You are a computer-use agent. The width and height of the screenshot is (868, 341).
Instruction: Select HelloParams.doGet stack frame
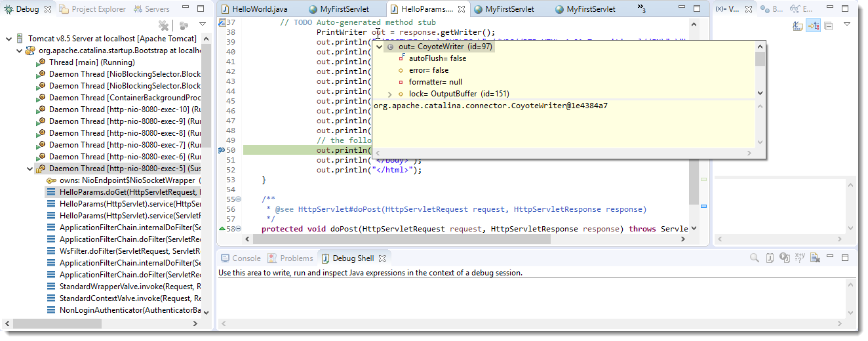pos(123,192)
